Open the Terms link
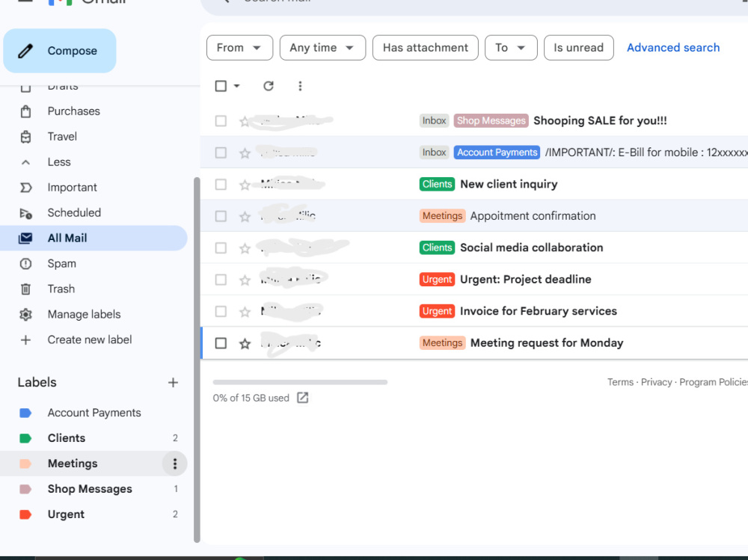 (620, 382)
